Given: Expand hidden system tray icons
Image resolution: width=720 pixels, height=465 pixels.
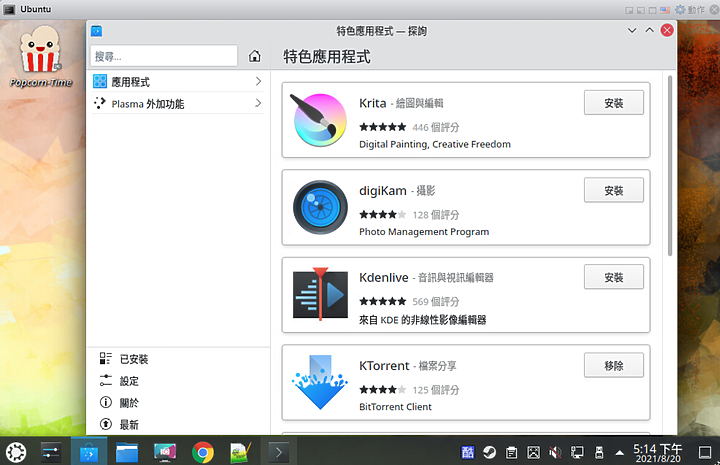Looking at the screenshot, I should coord(619,453).
